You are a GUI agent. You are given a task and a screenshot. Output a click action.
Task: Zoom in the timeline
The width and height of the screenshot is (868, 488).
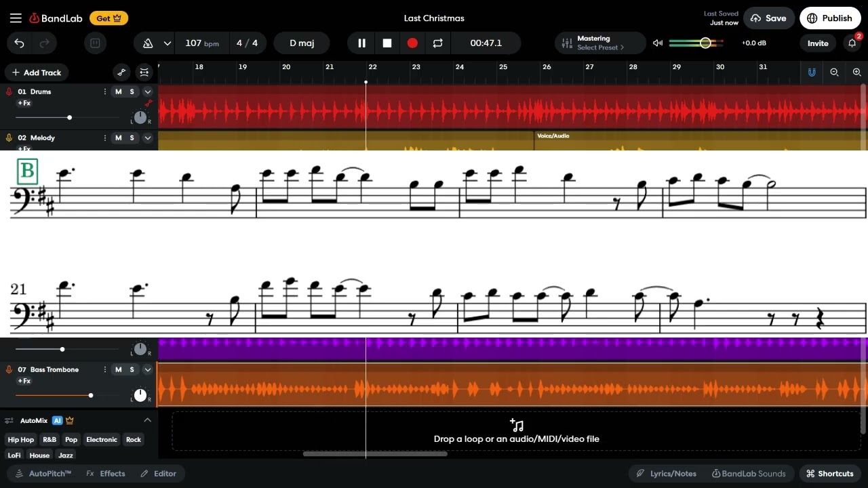point(857,73)
